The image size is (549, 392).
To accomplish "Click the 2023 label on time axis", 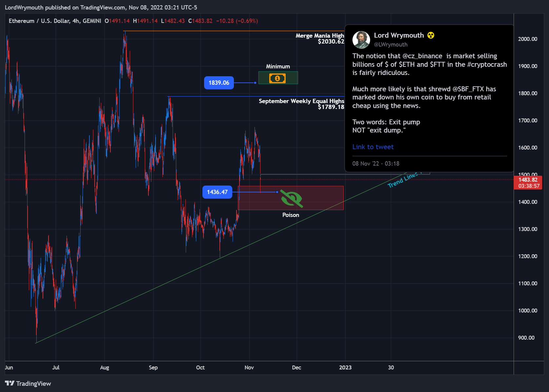I will (x=345, y=367).
